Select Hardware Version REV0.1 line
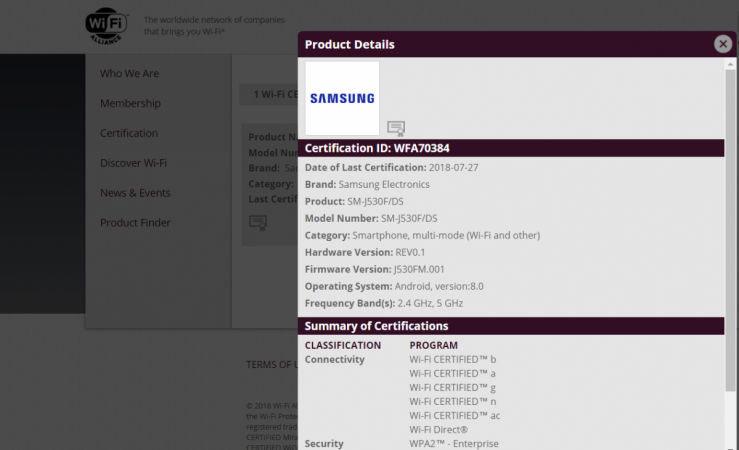 tap(365, 252)
